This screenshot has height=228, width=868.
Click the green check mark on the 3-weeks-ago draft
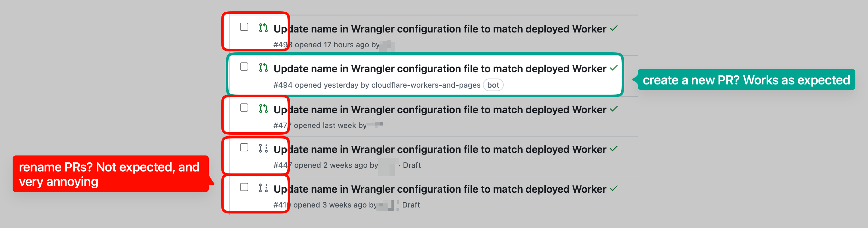point(613,188)
